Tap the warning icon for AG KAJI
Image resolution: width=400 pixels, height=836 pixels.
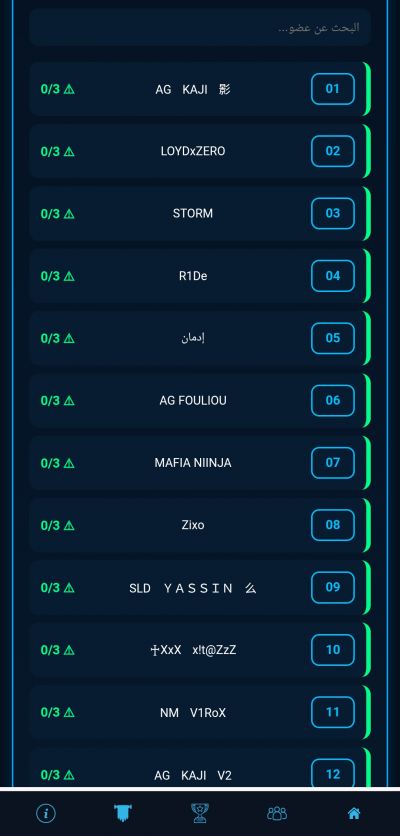tap(69, 90)
